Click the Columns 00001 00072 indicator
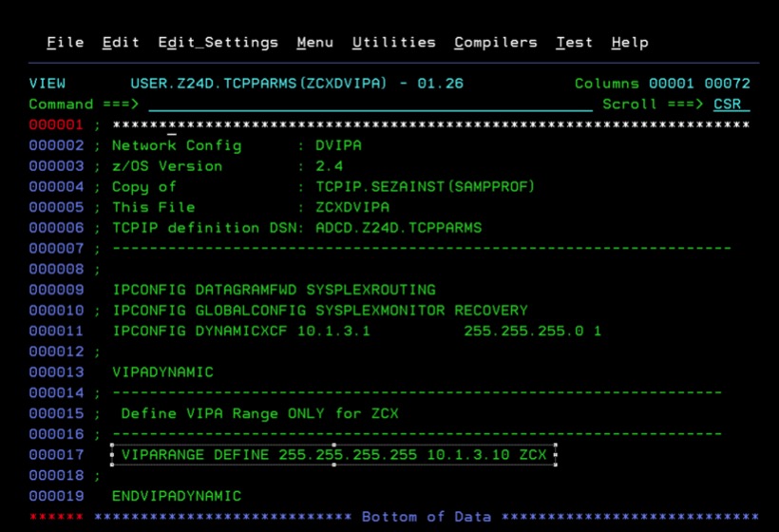The image size is (779, 532). point(662,84)
